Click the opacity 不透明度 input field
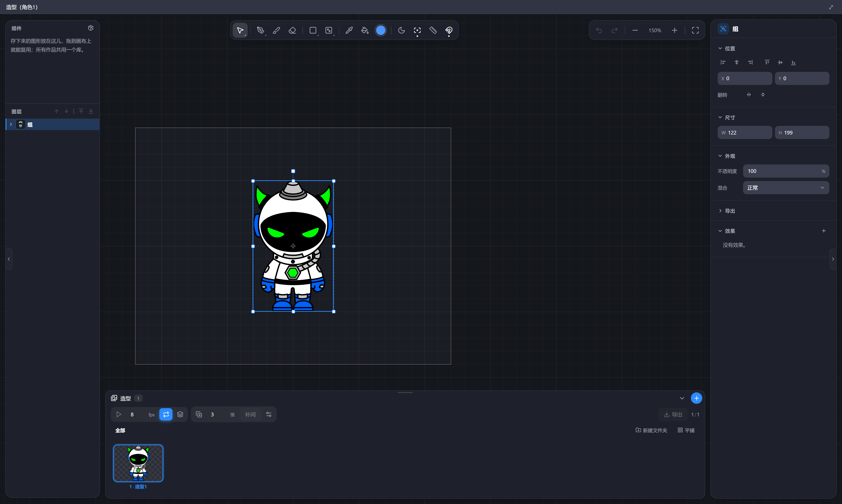 tap(786, 171)
